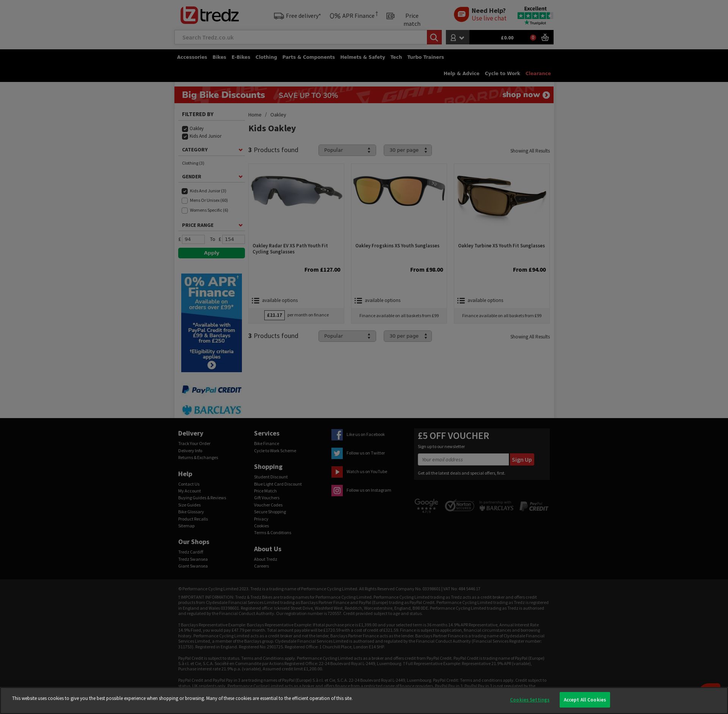Click the shop now arrow on banner
The image size is (728, 714).
pos(546,95)
